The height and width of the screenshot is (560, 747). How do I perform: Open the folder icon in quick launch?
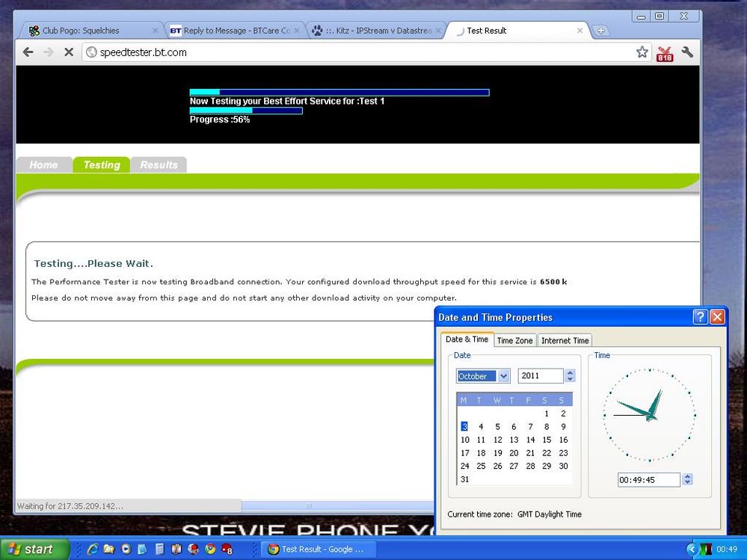(x=109, y=549)
